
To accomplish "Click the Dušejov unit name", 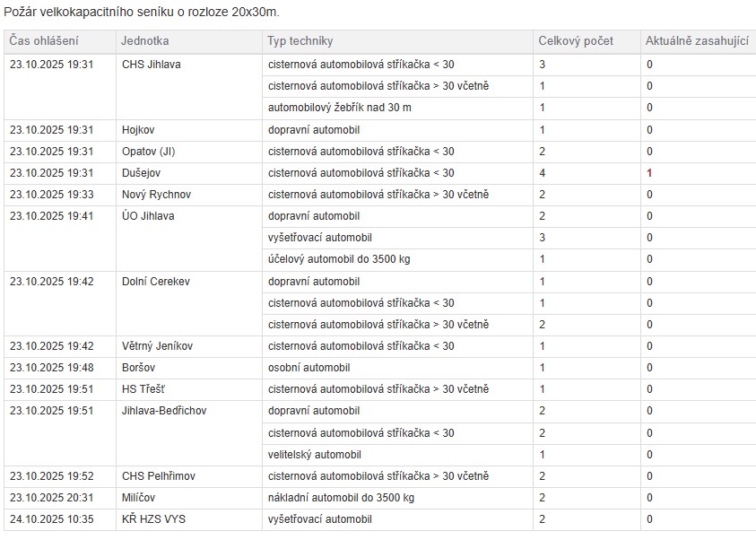I will (x=142, y=173).
